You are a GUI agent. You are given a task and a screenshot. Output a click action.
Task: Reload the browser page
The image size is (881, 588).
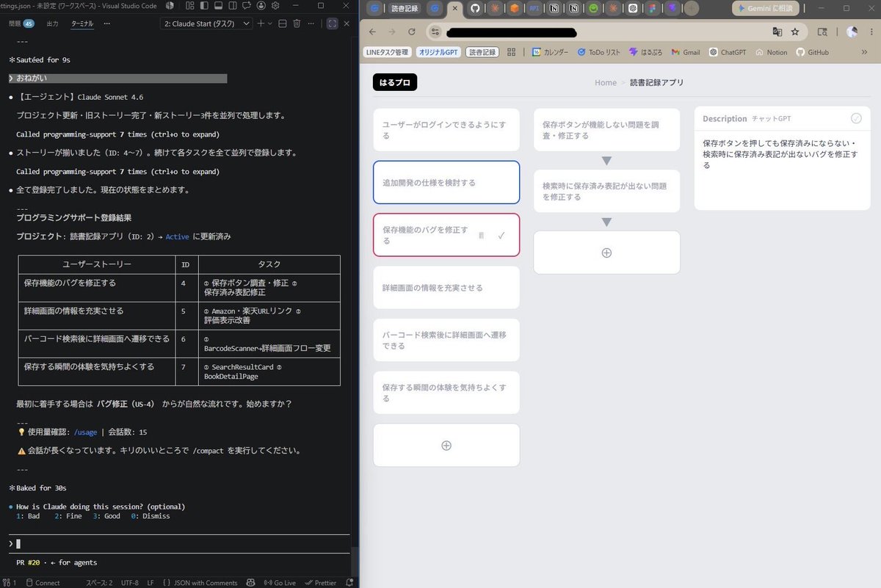411,32
